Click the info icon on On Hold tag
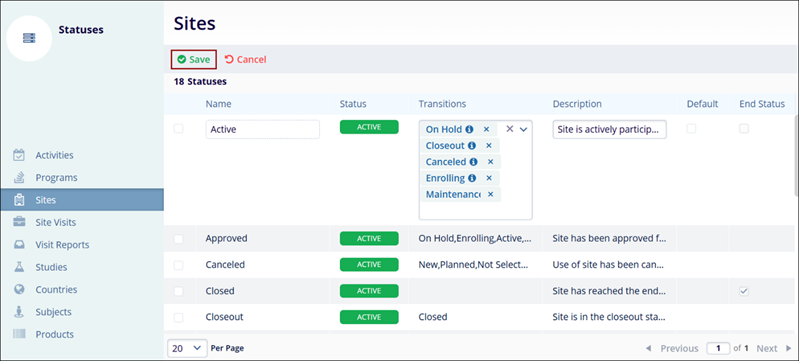This screenshot has height=361, width=800. pyautogui.click(x=469, y=130)
